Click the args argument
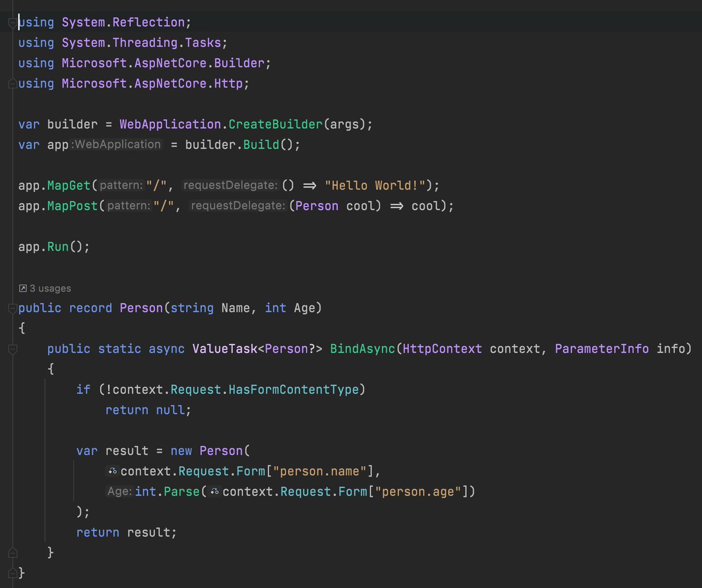Screen dimensions: 702x588 345,125
